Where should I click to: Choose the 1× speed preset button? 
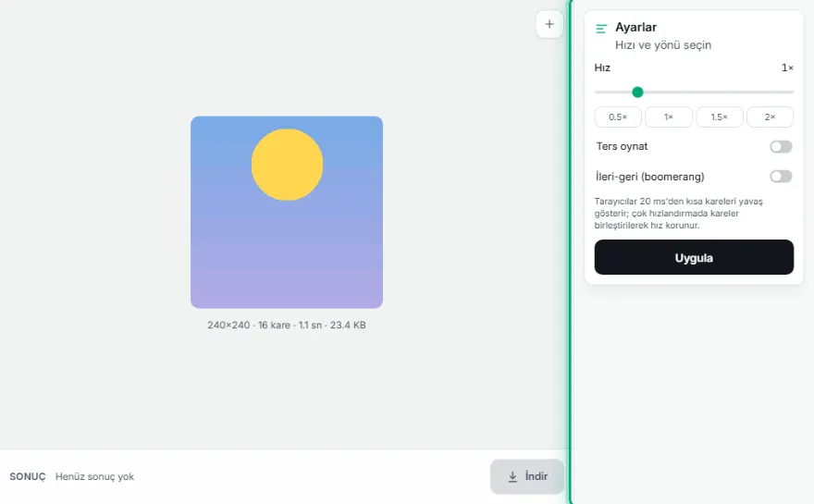[669, 117]
